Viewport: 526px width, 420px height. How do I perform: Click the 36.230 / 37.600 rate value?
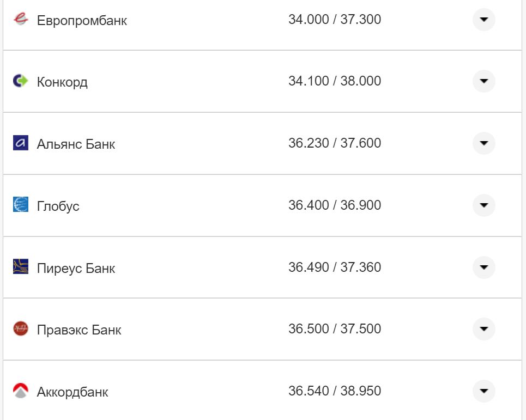coord(334,143)
